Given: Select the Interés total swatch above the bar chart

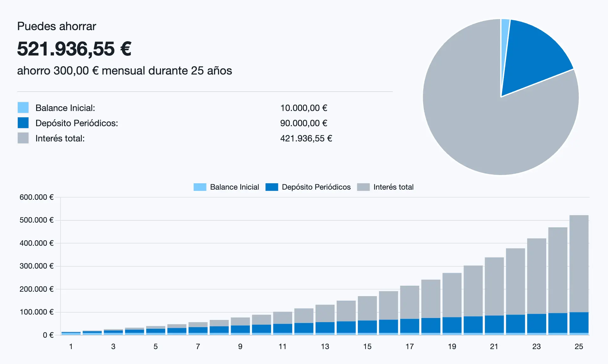Looking at the screenshot, I should [363, 187].
